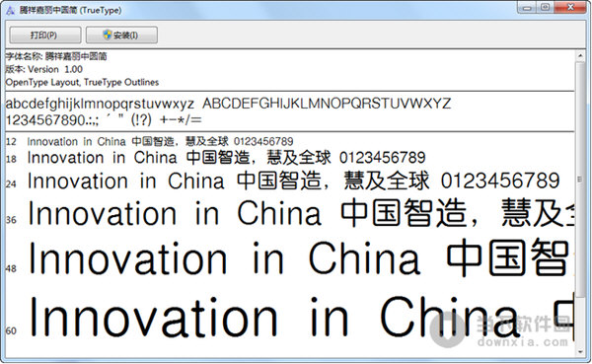Screen dimensions: 592x364
Task: Click the window title text (TrueType)
Action: [71, 11]
